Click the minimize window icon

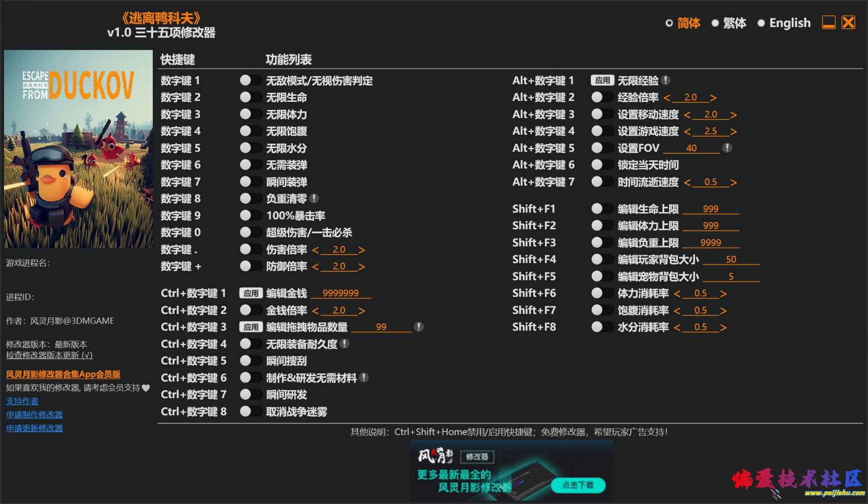(828, 23)
